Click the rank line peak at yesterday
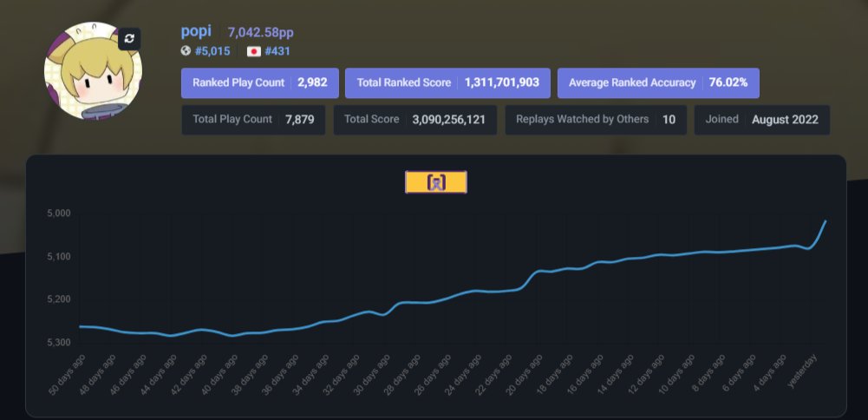Viewport: 868px width, 420px height. [x=826, y=221]
